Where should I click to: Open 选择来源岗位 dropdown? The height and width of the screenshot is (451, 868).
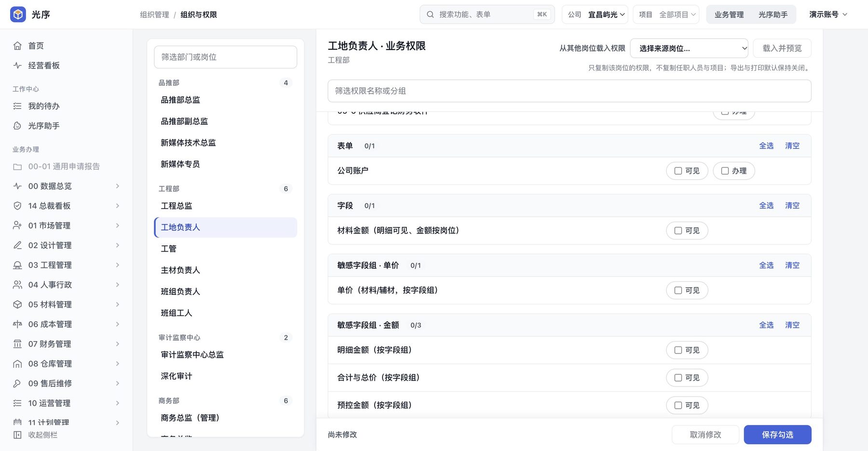tap(689, 48)
